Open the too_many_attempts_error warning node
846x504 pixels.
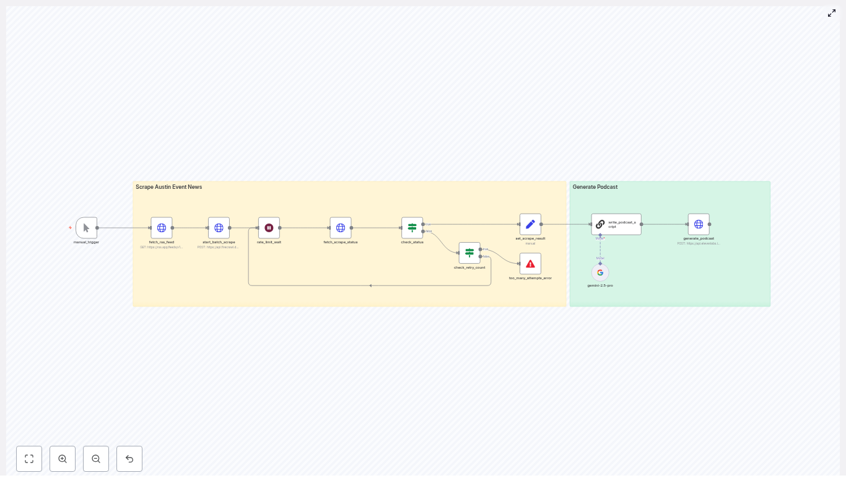click(x=530, y=264)
